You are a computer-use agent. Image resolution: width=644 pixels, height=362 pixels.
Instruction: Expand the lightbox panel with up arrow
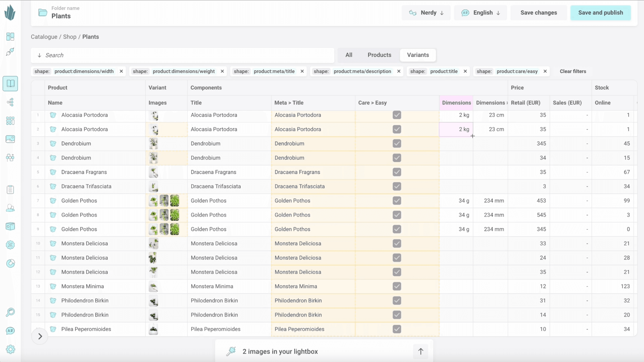coord(420,351)
